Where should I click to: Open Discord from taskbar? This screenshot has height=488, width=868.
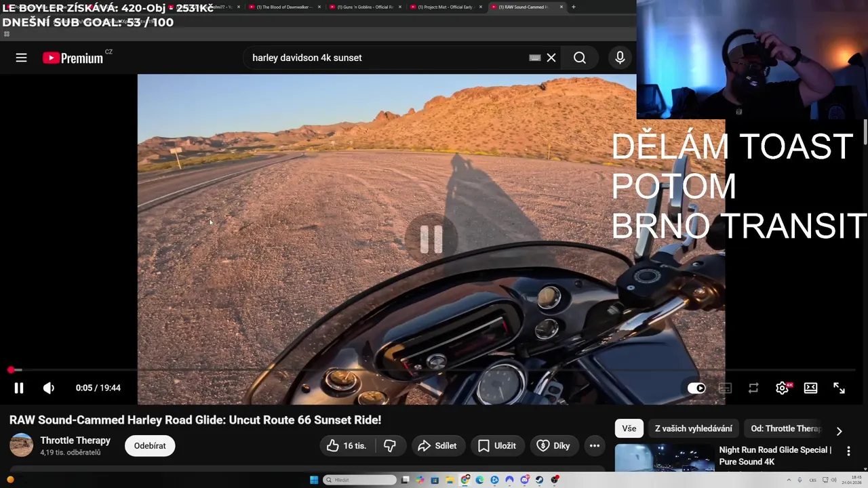point(524,480)
